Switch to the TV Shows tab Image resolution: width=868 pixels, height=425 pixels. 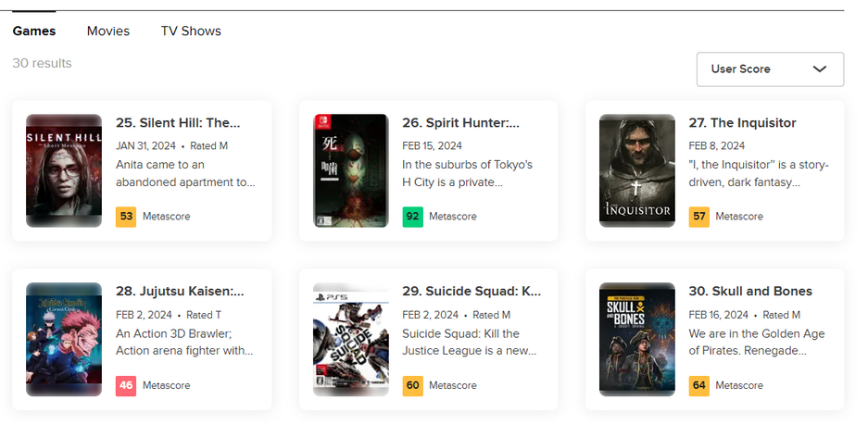191,31
